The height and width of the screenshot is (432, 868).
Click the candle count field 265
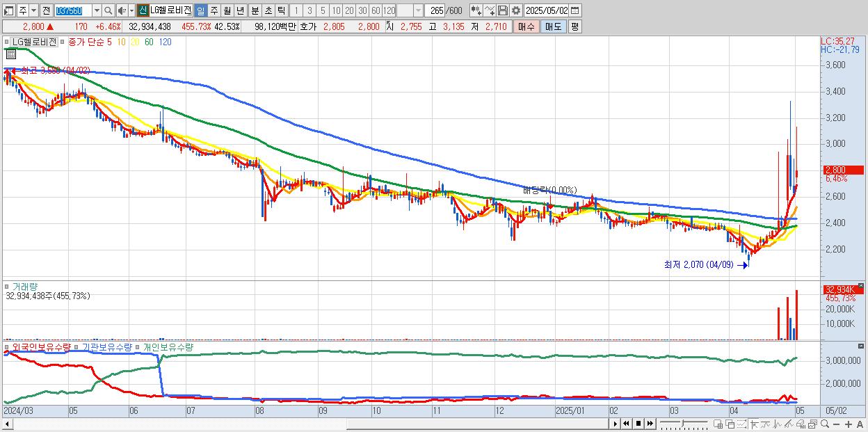point(435,10)
